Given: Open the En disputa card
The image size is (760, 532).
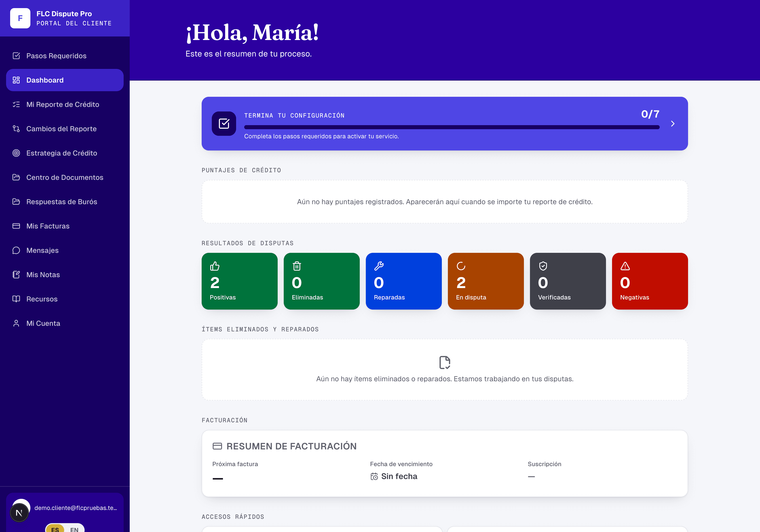Looking at the screenshot, I should [x=486, y=281].
